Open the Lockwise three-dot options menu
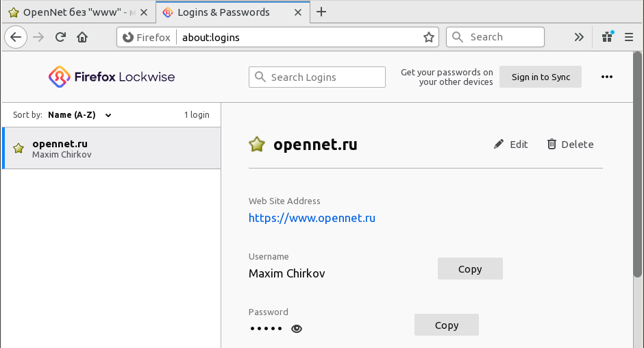 (606, 77)
